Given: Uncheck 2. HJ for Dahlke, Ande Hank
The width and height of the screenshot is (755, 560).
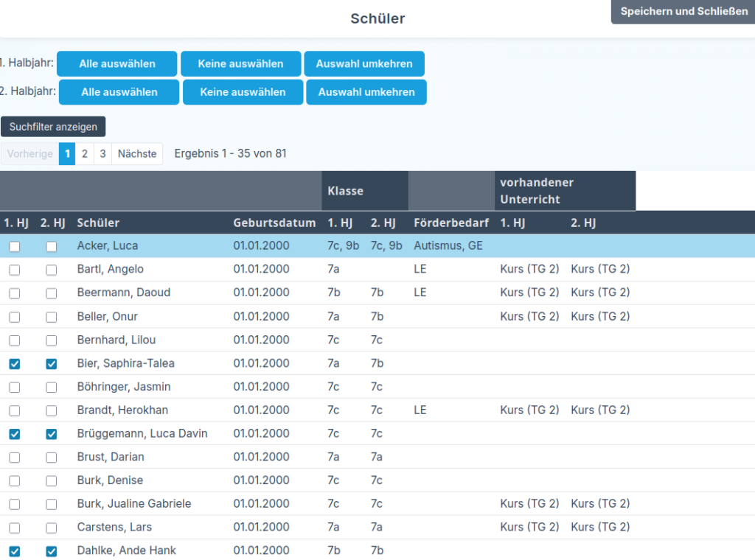Looking at the screenshot, I should 51,551.
